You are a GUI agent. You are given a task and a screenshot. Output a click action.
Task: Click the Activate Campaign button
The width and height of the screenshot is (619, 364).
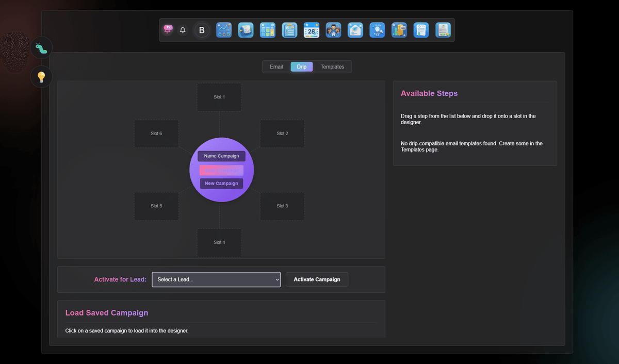317,279
